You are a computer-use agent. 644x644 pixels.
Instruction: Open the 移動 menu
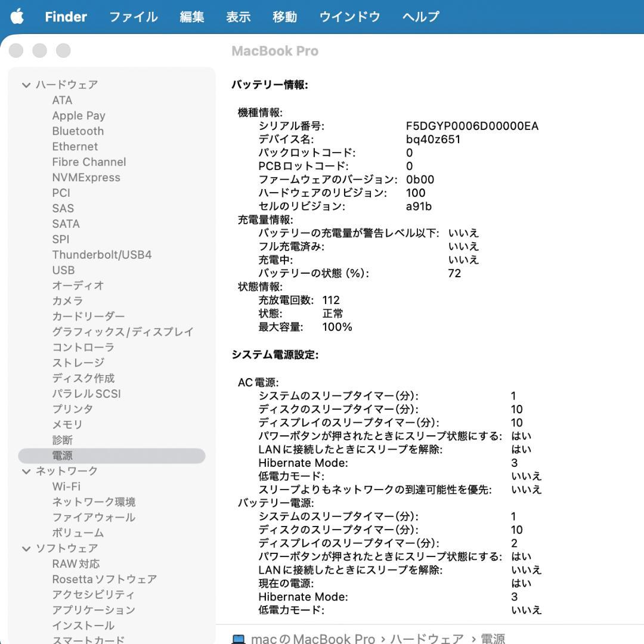(284, 17)
